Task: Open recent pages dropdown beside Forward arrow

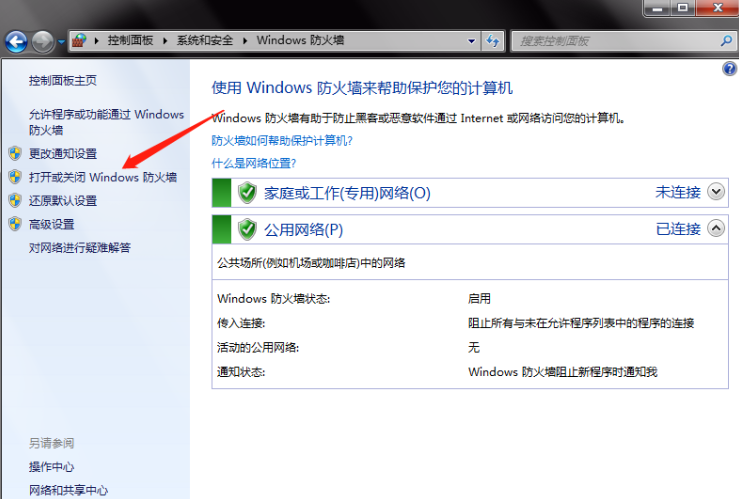Action: tap(61, 42)
